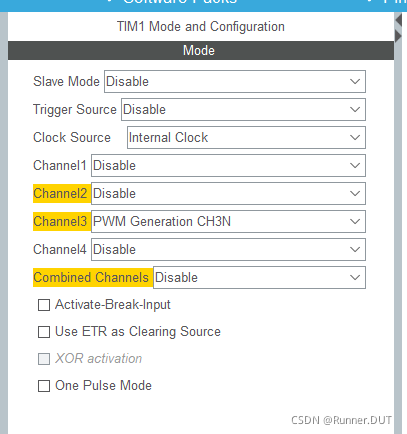407x434 pixels.
Task: Check Use ETR as Clearing Source
Action: (x=44, y=332)
